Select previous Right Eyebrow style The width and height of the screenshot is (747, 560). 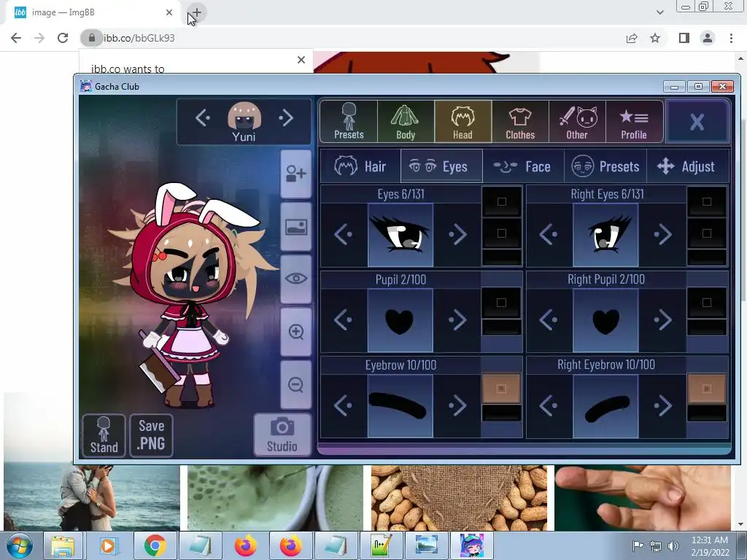pos(549,405)
